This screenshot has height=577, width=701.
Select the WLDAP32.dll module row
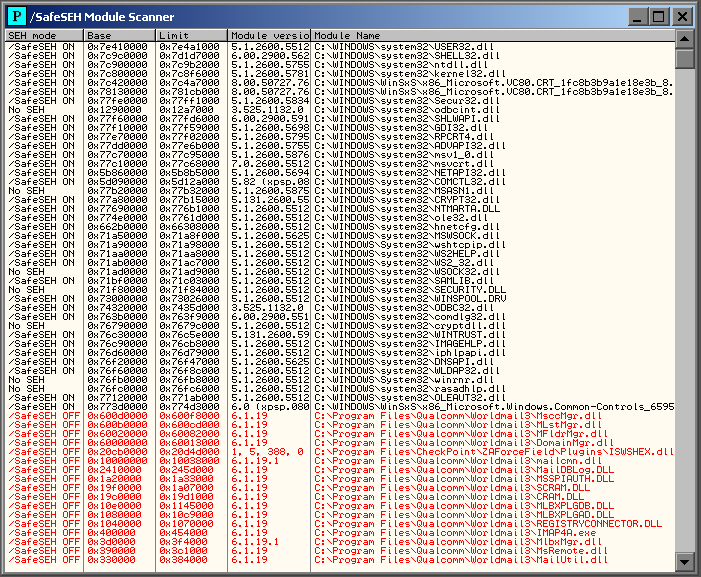[340, 371]
